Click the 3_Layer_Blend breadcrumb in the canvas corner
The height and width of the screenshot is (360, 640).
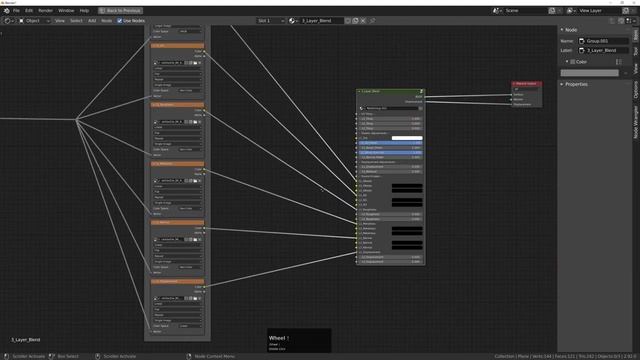pos(25,340)
